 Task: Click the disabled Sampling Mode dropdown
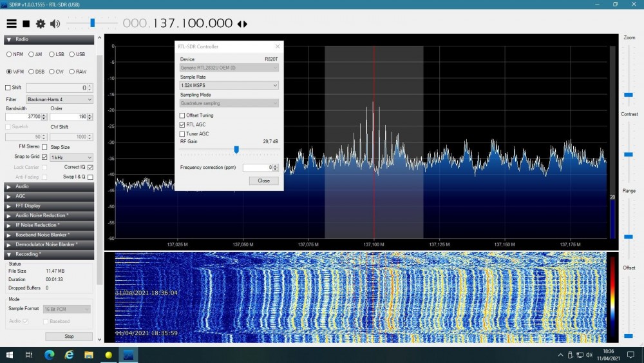coord(229,103)
